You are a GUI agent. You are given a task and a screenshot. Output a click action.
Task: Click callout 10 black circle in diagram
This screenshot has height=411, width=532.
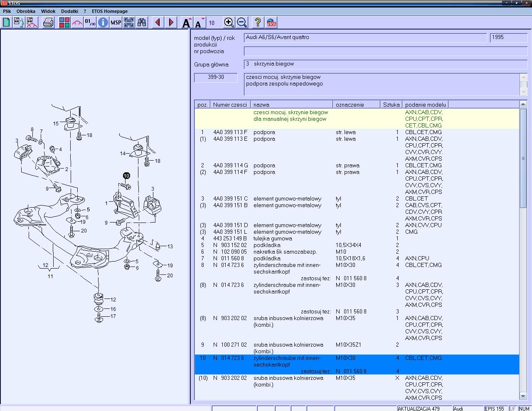(126, 176)
